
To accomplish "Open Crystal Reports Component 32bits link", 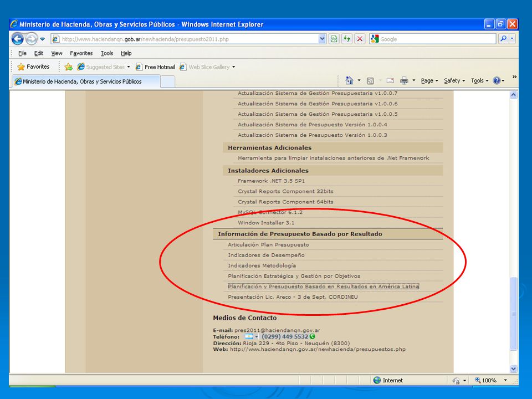I will click(285, 191).
